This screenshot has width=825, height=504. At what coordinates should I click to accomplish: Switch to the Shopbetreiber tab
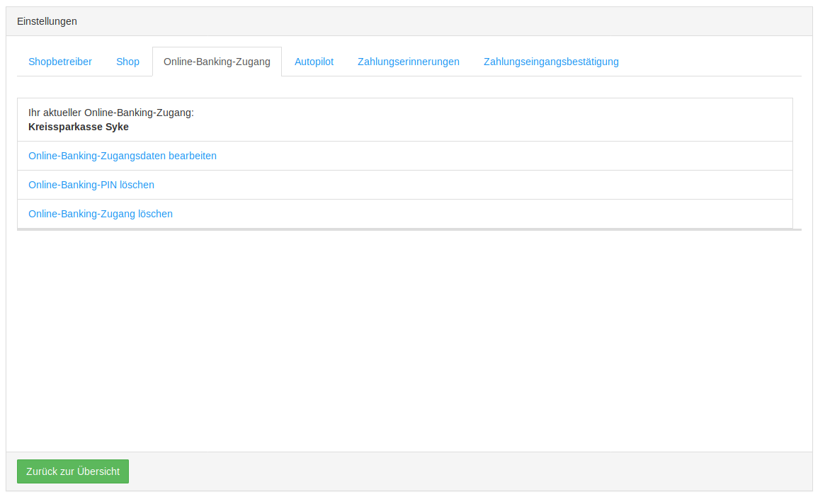coord(60,62)
